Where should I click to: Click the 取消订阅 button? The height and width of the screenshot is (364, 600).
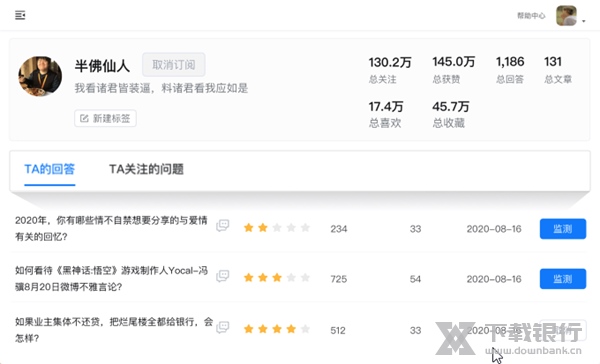point(174,65)
